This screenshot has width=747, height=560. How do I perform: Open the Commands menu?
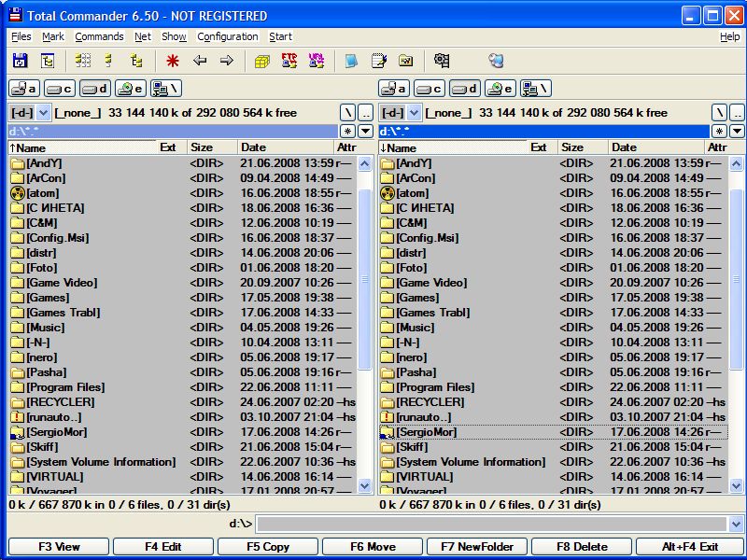pos(99,37)
